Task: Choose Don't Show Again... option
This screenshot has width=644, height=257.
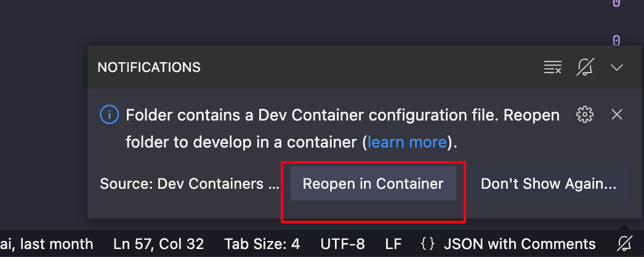Action: [549, 183]
